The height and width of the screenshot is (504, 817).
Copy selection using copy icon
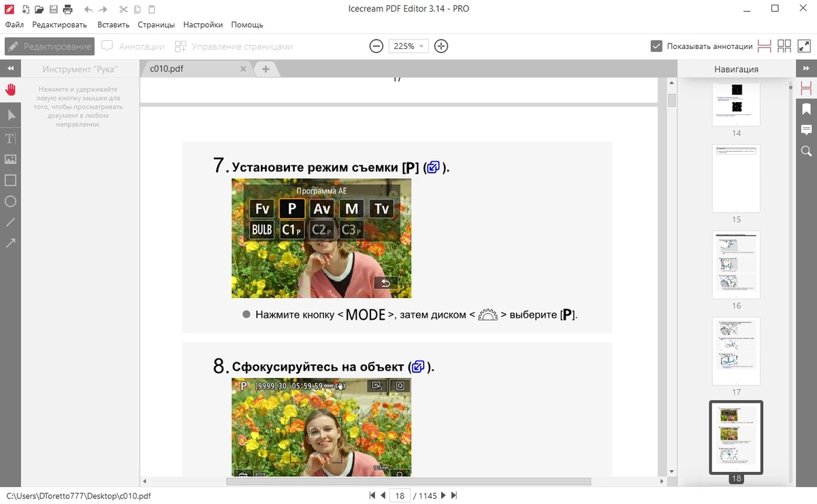click(137, 9)
